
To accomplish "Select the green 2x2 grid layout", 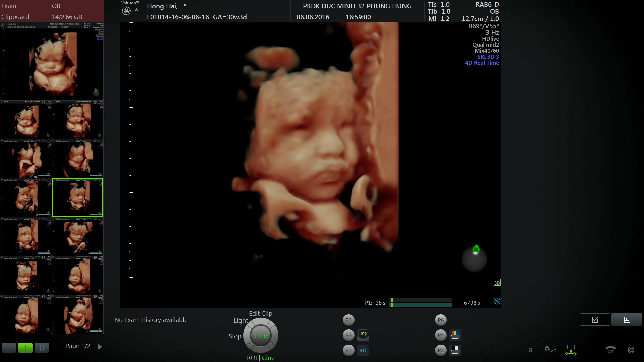I will [25, 348].
